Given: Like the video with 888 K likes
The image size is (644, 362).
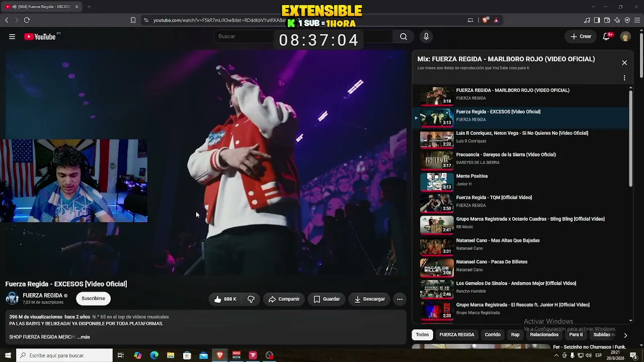Looking at the screenshot, I should pos(225,299).
